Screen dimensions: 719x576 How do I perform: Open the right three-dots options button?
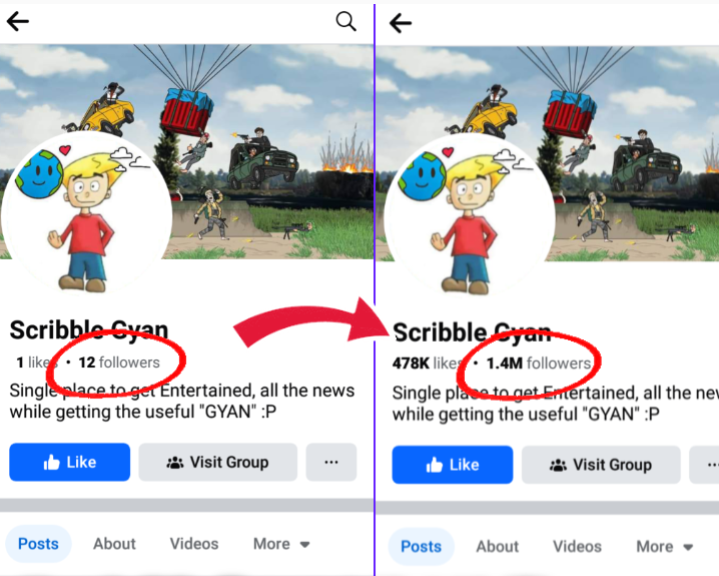(704, 465)
